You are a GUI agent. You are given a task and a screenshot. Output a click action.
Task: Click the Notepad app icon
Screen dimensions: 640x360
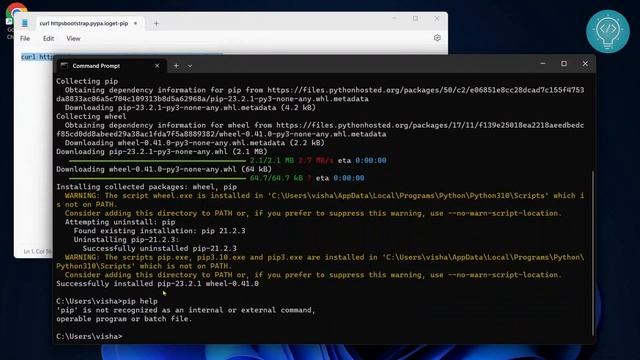coord(25,23)
